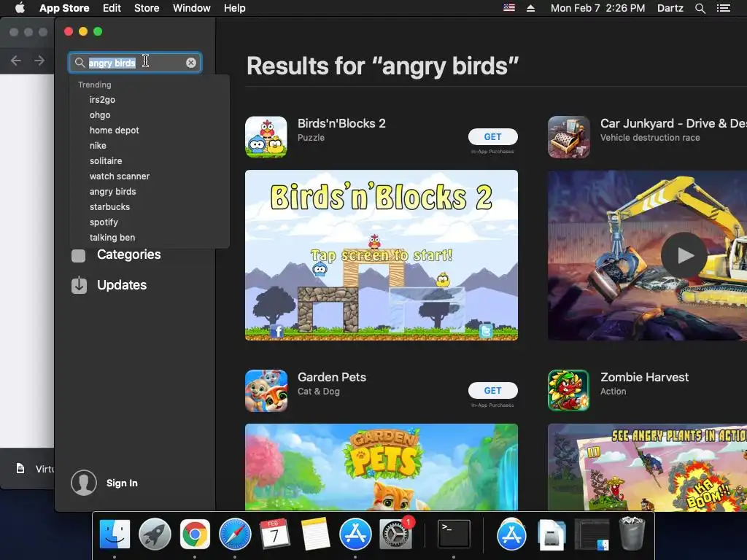Select trending search home depot

pyautogui.click(x=115, y=130)
